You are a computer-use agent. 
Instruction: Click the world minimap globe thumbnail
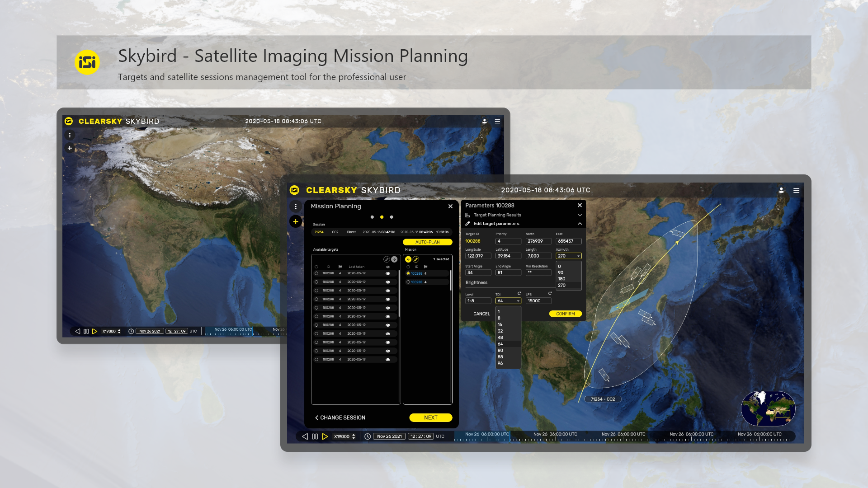768,408
